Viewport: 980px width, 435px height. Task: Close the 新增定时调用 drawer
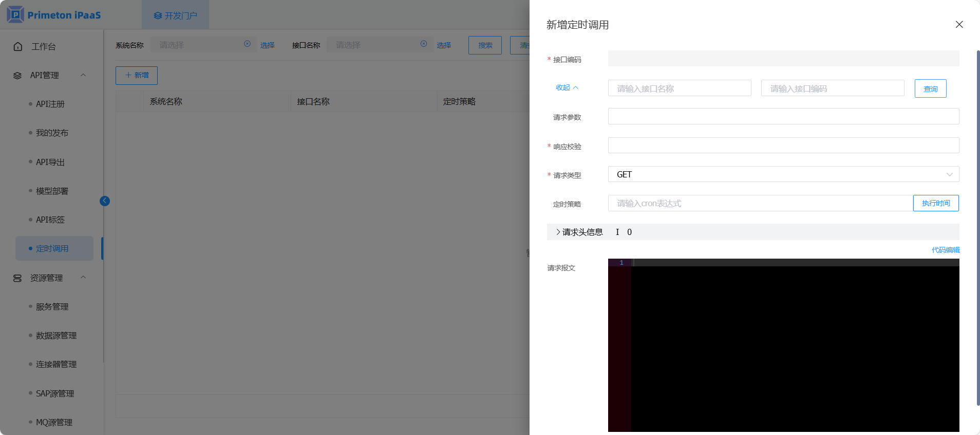959,25
